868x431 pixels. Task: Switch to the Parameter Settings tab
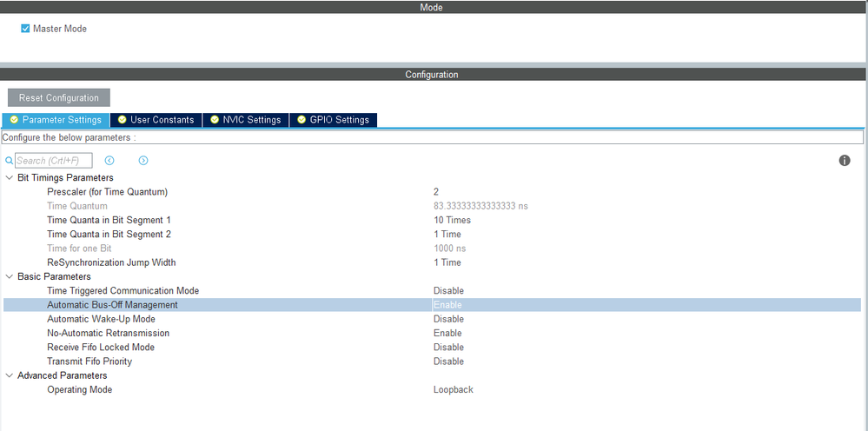tap(56, 120)
